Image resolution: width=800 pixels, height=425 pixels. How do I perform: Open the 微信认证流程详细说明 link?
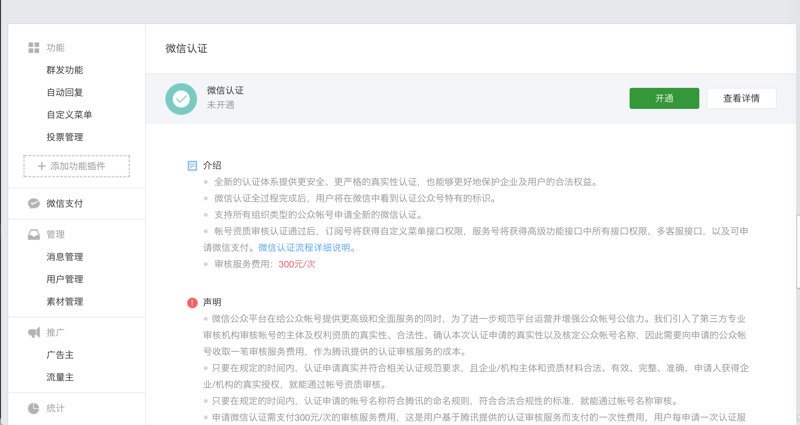[x=304, y=247]
